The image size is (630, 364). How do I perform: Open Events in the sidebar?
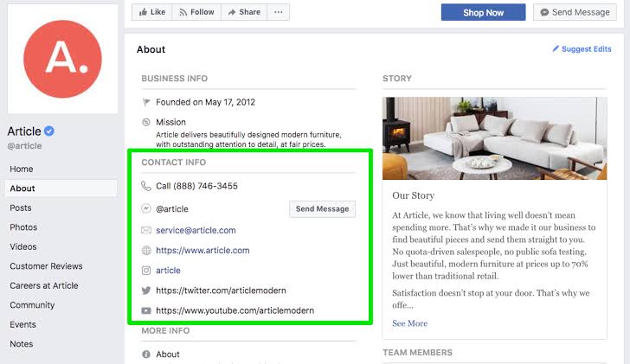[22, 325]
